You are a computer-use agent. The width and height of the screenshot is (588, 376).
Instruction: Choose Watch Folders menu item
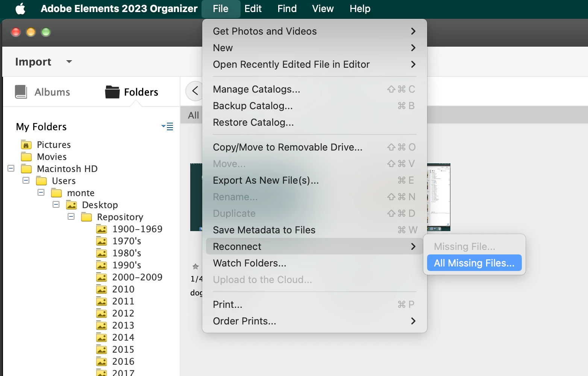(314, 263)
